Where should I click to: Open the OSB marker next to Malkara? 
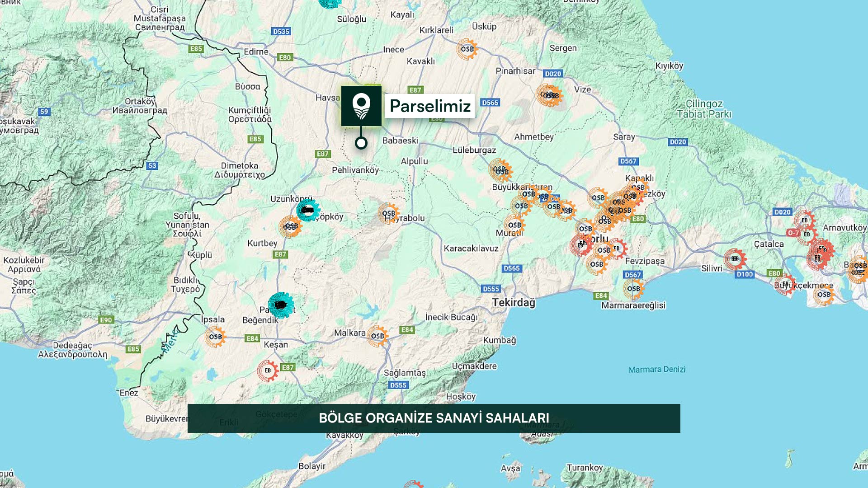pos(377,336)
